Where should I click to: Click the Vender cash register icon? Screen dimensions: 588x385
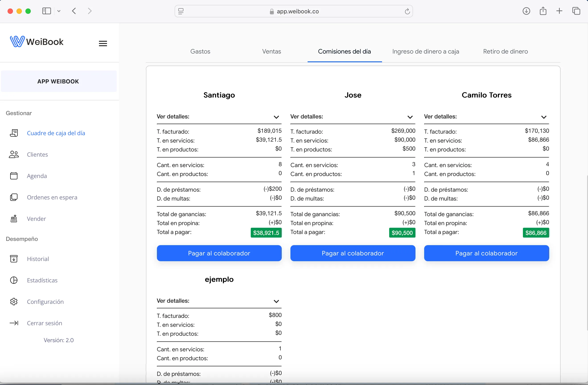click(x=14, y=219)
